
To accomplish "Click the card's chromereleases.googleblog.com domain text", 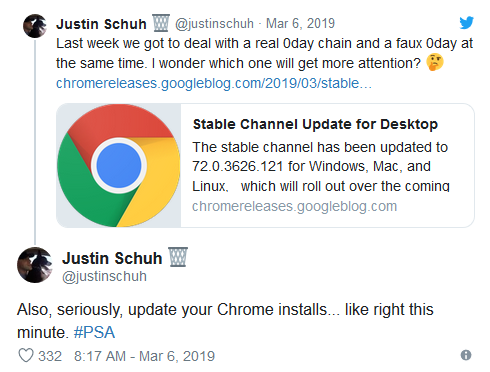I will click(x=295, y=206).
